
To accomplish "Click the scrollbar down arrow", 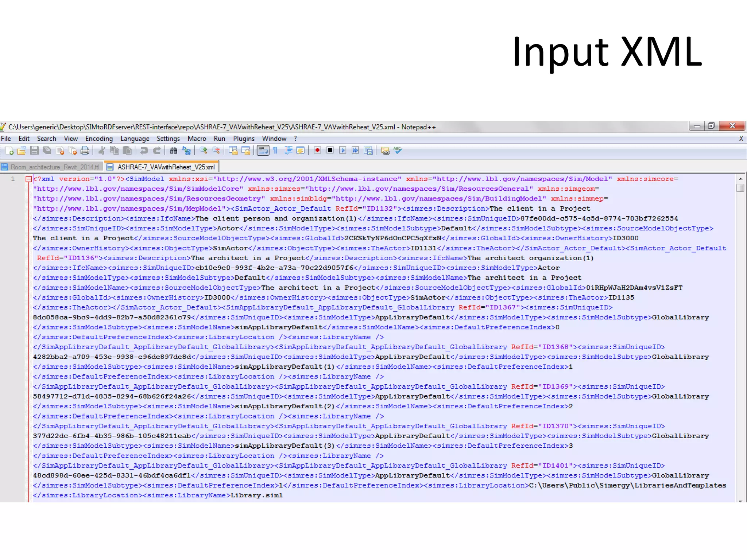I will pos(740,501).
